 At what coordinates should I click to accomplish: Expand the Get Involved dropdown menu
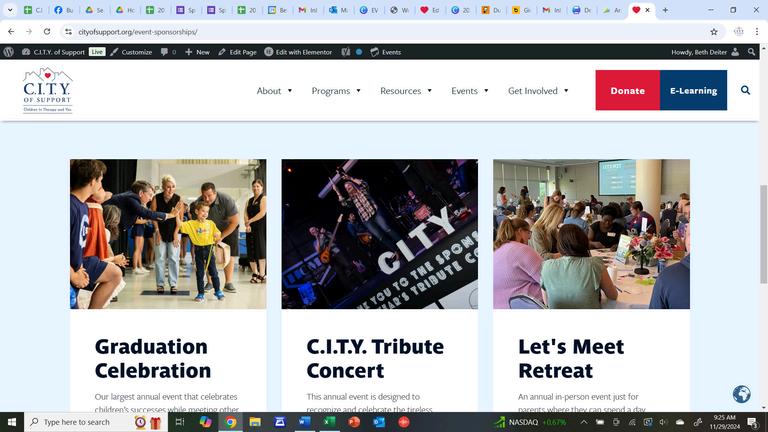coord(538,91)
